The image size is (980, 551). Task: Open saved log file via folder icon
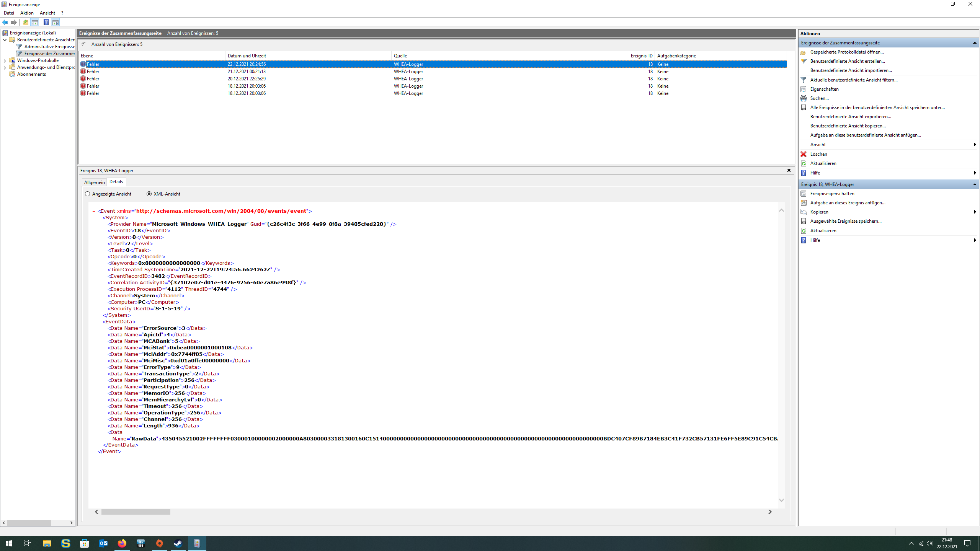click(804, 52)
